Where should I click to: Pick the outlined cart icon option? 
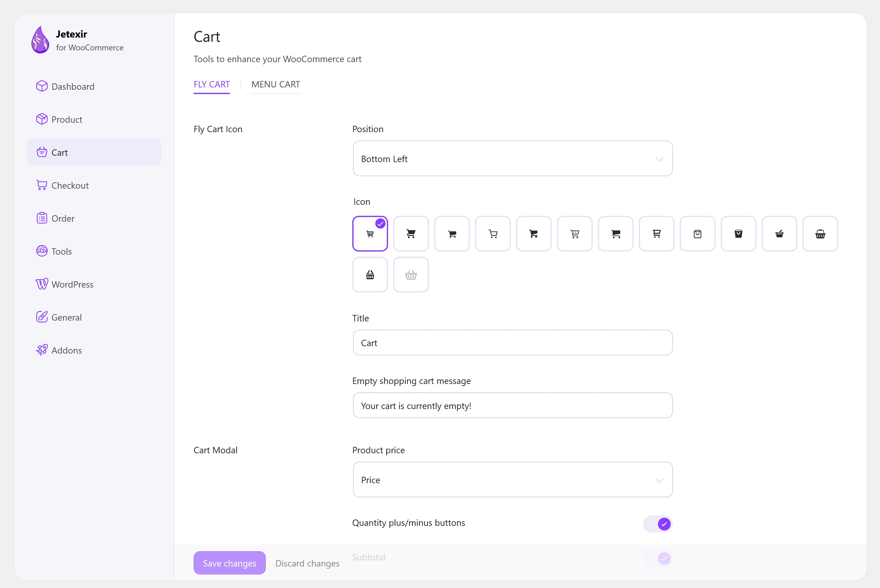pos(493,234)
